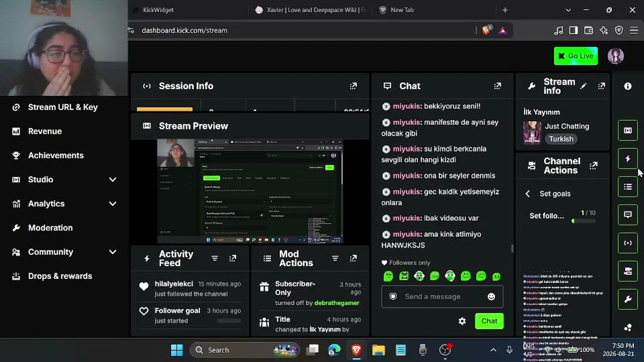This screenshot has height=362, width=644.
Task: Pop out the Activity Feed panel
Action: 232,258
